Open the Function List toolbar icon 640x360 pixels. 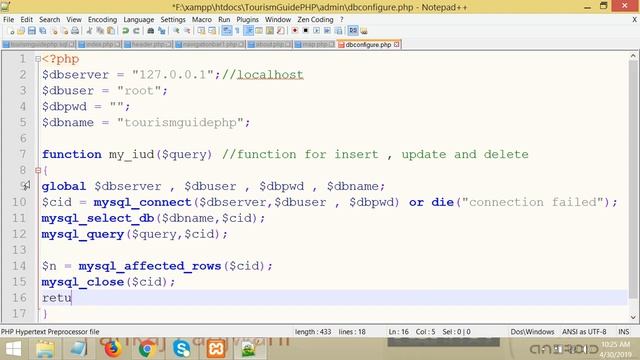pyautogui.click(x=281, y=31)
